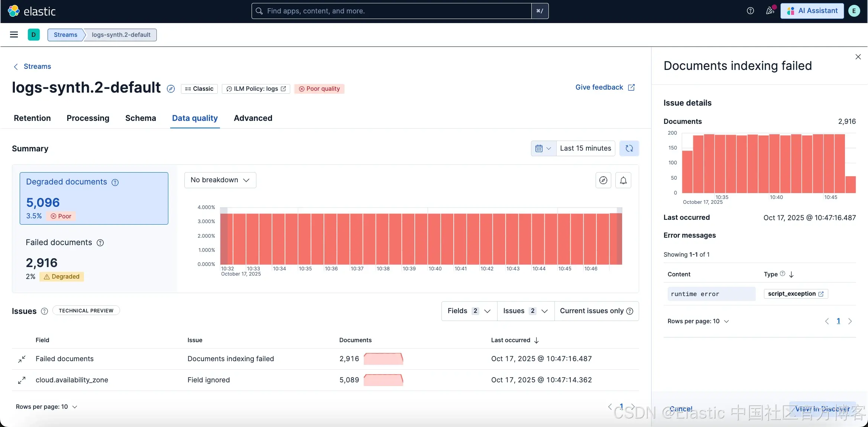Switch to the Schema tab
This screenshot has height=427, width=868.
(140, 118)
